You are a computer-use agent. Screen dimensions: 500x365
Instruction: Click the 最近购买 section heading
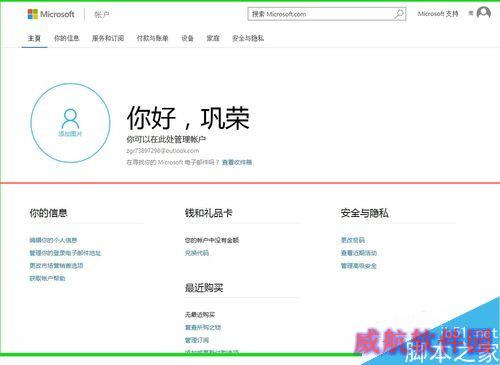(204, 287)
